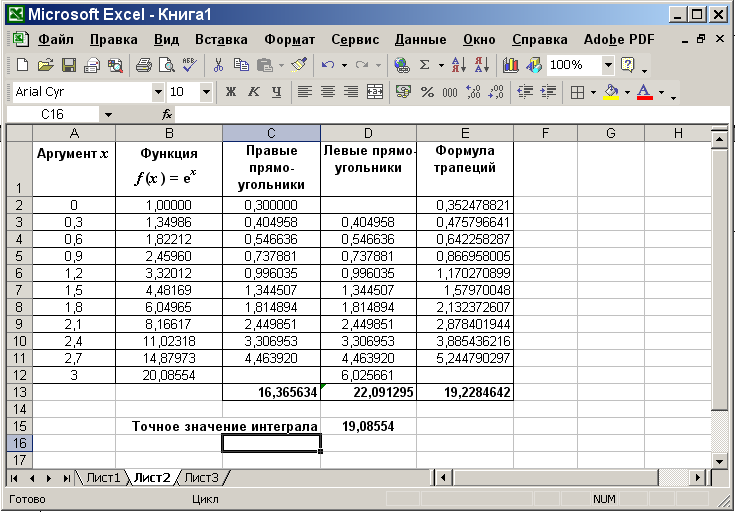Expand the Fill Color dropdown arrow
This screenshot has height=512, width=735.
(x=627, y=92)
